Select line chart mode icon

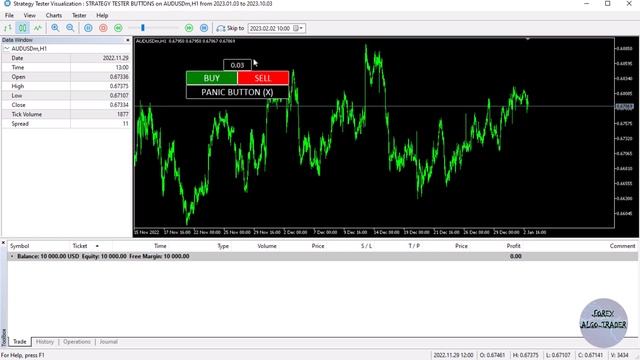pyautogui.click(x=38, y=28)
